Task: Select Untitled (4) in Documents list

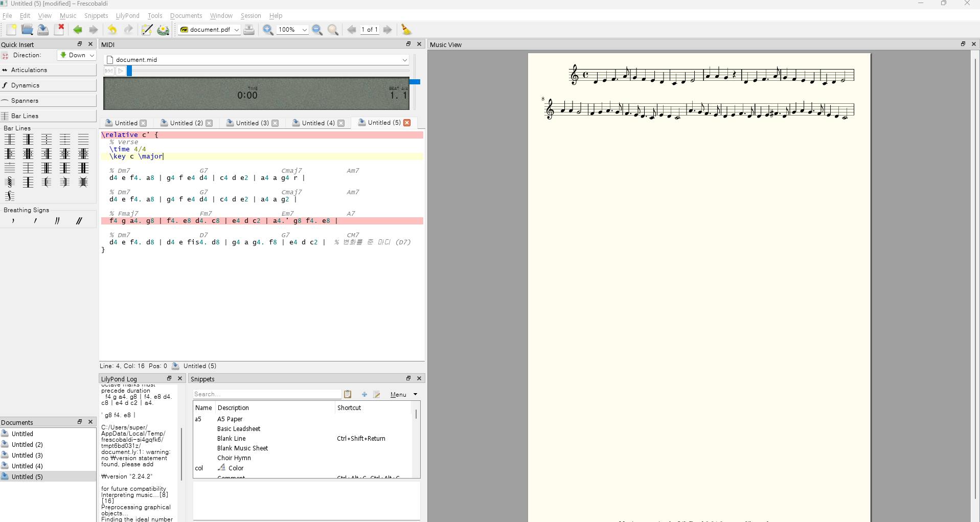Action: click(28, 466)
